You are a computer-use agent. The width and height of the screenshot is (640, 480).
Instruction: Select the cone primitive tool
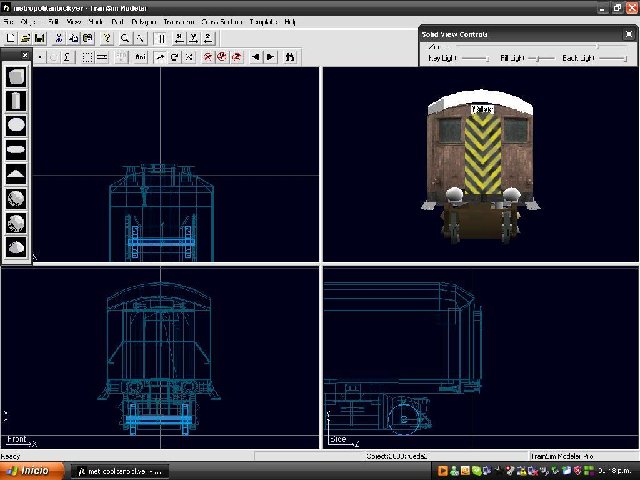pyautogui.click(x=16, y=174)
